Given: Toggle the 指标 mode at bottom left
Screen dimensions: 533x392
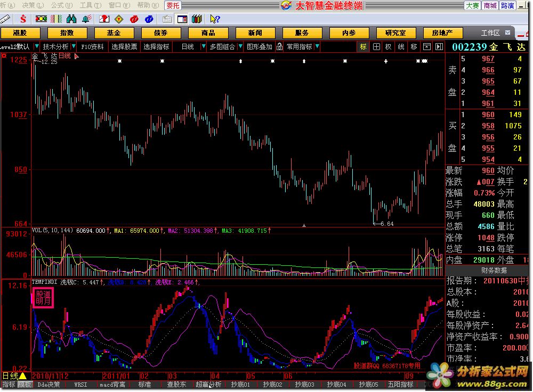Looking at the screenshot, I should (x=9, y=385).
